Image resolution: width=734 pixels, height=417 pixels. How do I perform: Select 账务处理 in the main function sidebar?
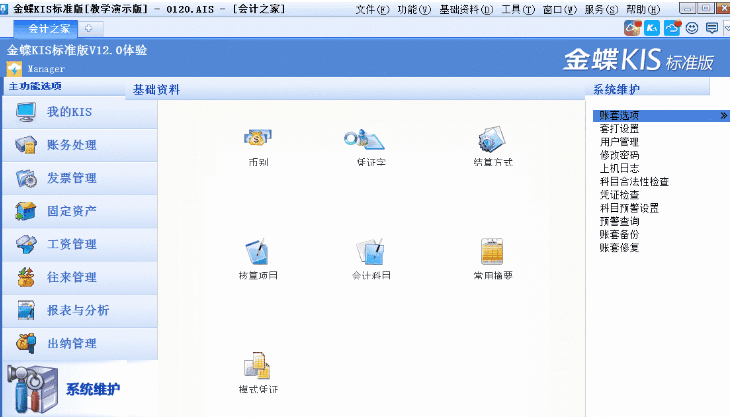(72, 145)
